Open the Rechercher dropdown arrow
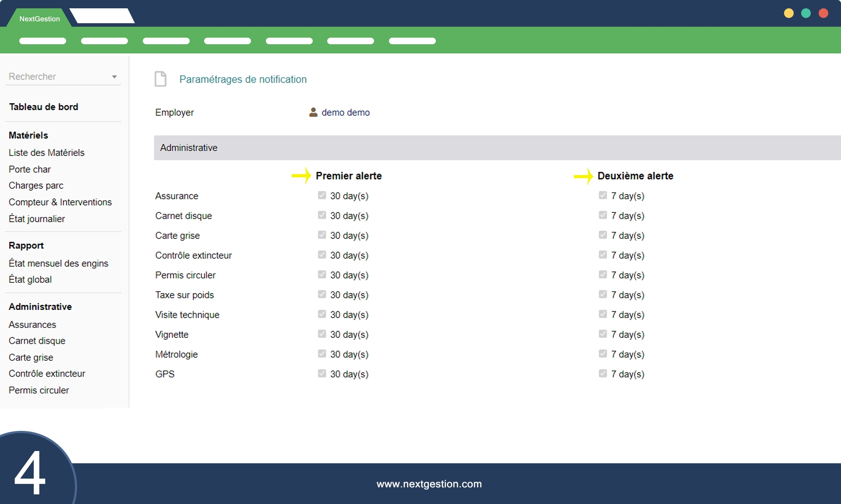Screen dimensions: 841x504 point(114,77)
